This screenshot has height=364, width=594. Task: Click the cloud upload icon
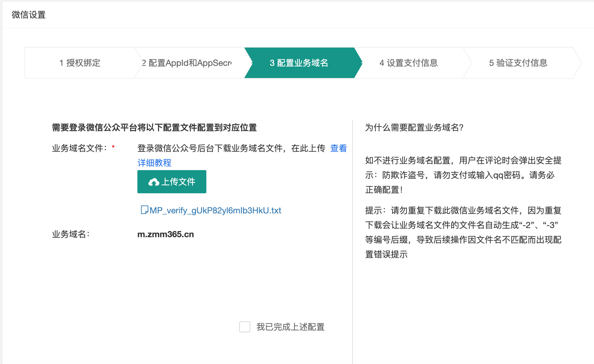click(154, 182)
